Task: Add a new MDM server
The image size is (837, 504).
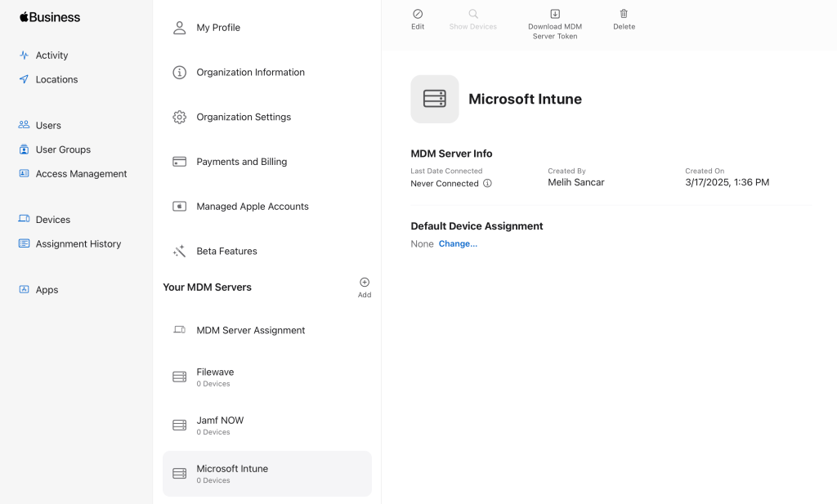Action: pyautogui.click(x=365, y=283)
